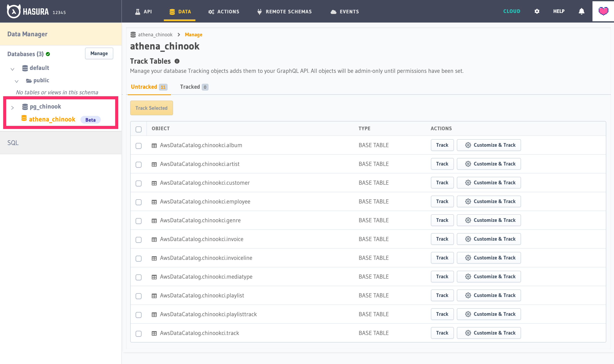Click the Hasura logo icon
Viewport: 614px width, 364px height.
point(14,11)
